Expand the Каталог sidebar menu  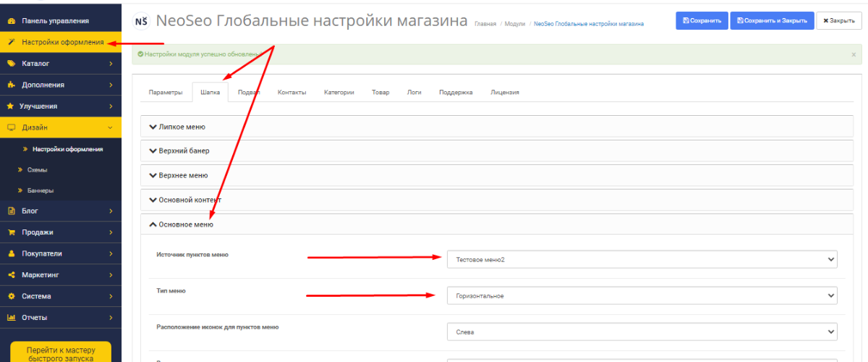[x=61, y=64]
